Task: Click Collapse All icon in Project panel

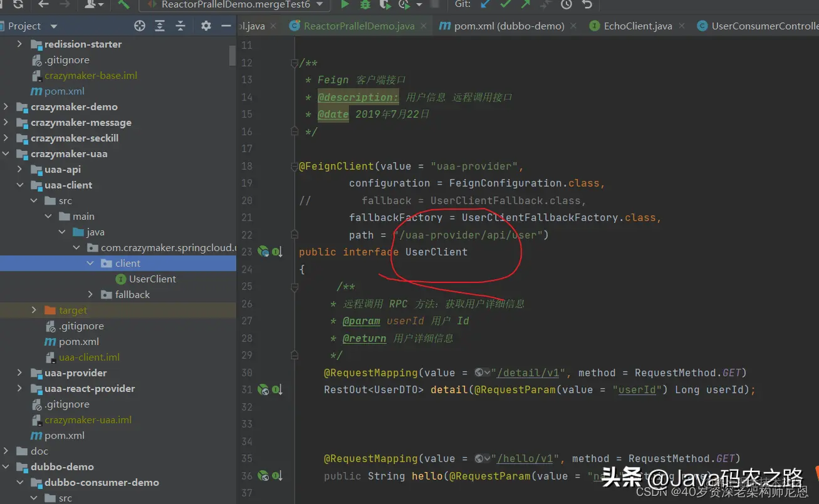Action: [180, 26]
